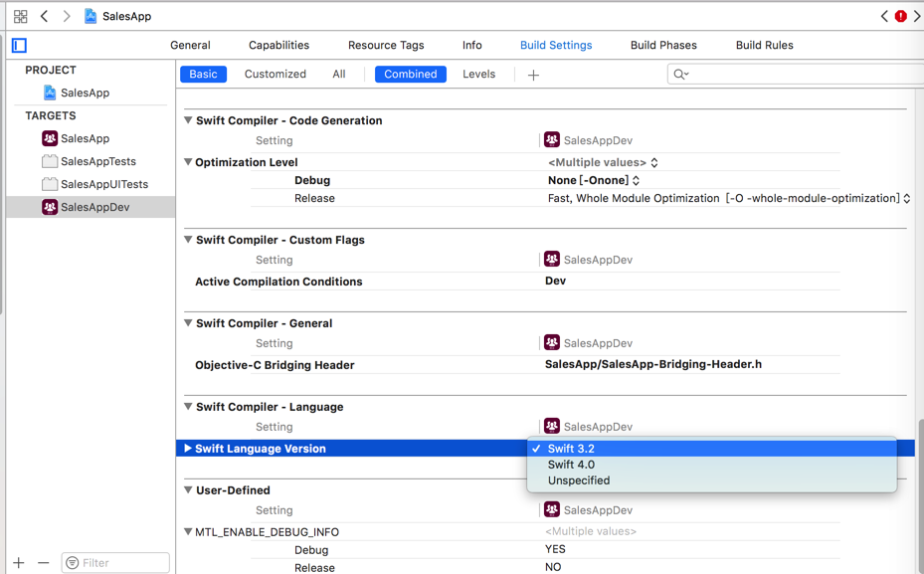Select the Basic filter toggle
This screenshot has width=924, height=574.
[x=203, y=75]
